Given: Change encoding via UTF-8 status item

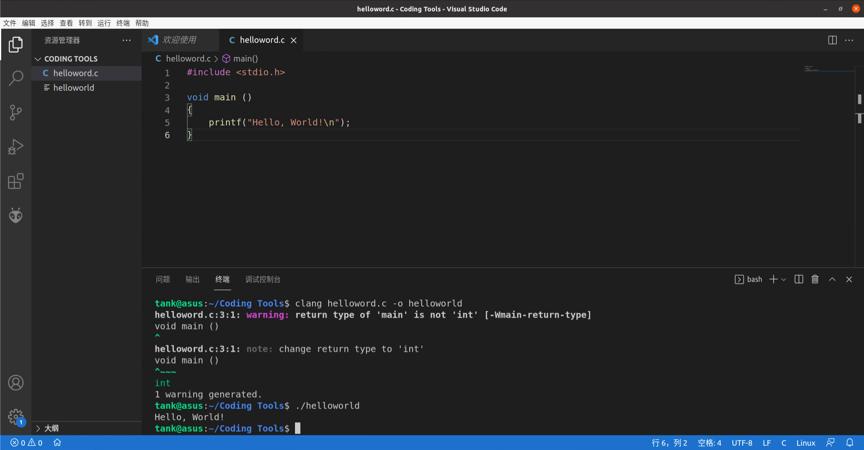Looking at the screenshot, I should click(x=742, y=443).
